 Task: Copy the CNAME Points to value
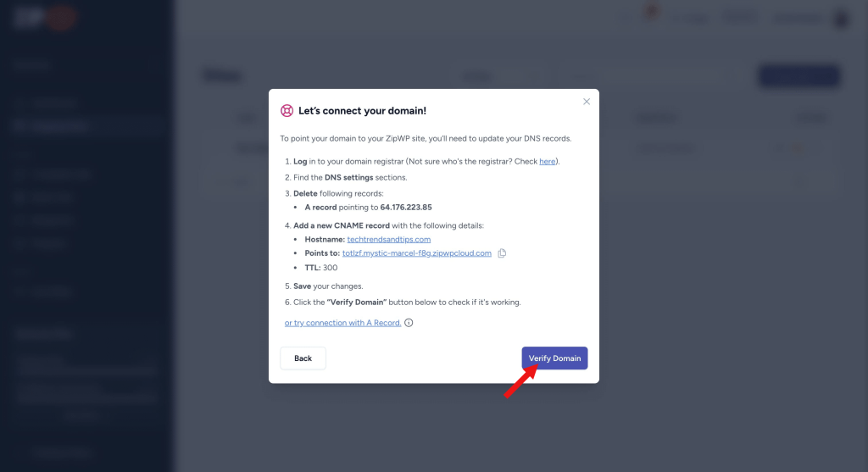502,253
